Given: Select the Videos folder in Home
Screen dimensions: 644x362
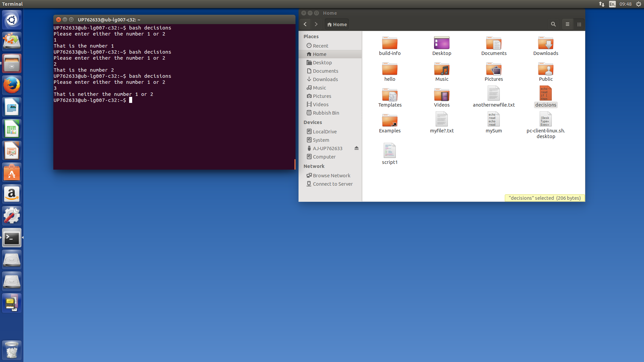Looking at the screenshot, I should click(442, 98).
